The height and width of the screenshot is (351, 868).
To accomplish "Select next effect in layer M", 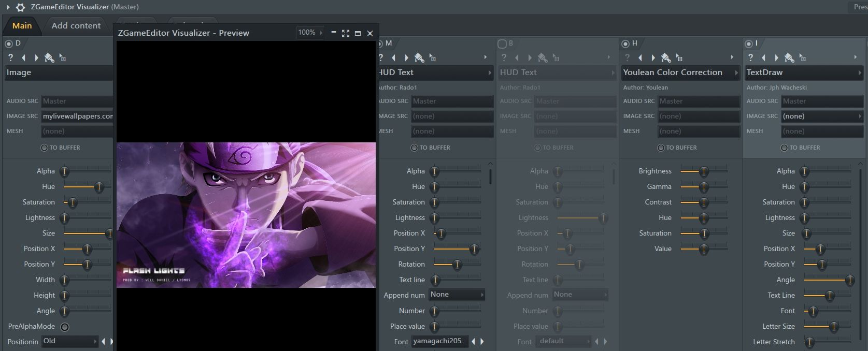I will [406, 57].
